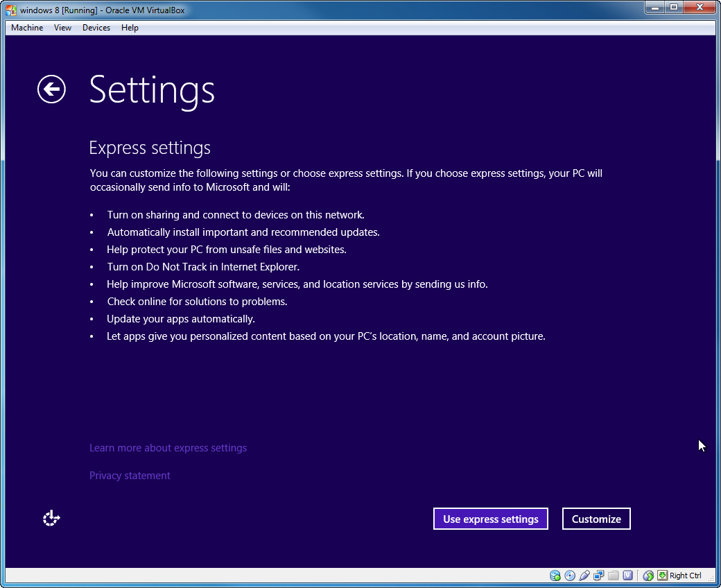Click the hard disks status icon

[555, 576]
